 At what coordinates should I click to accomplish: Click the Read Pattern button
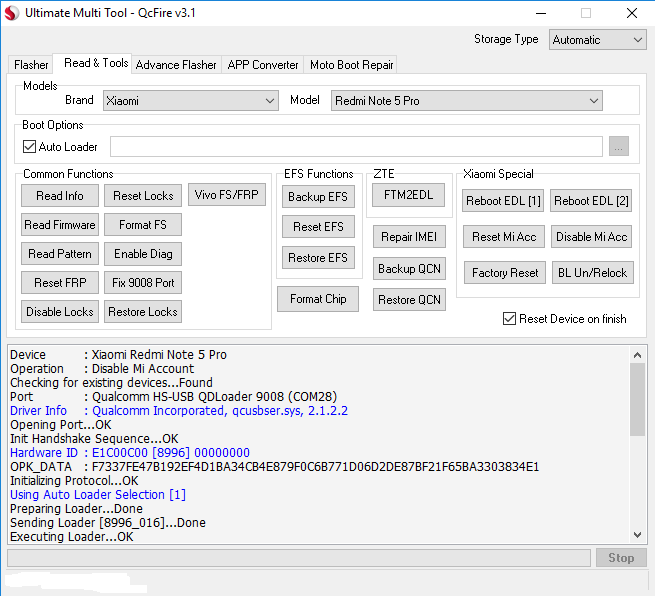coord(60,254)
